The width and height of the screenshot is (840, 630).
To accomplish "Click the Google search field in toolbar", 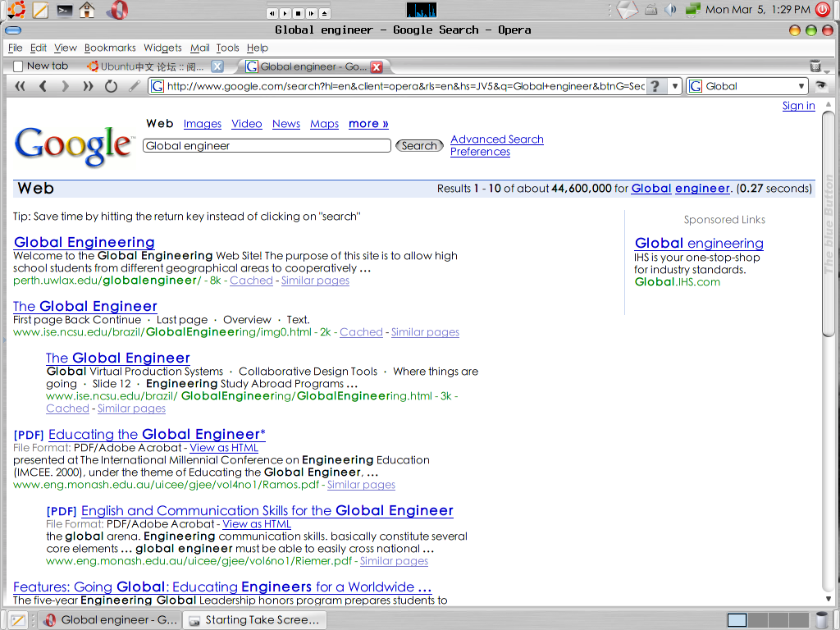I will [748, 85].
